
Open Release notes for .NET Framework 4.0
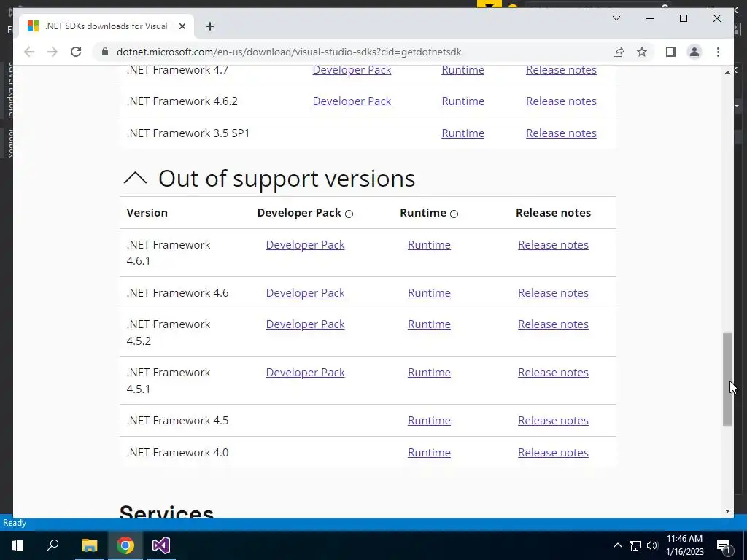(553, 452)
